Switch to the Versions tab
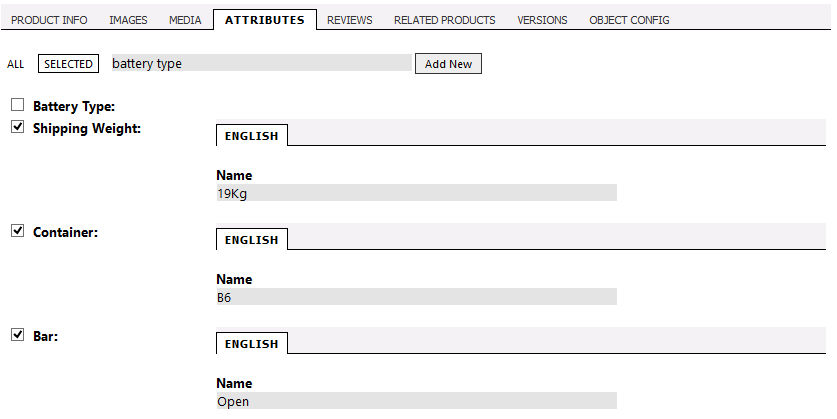 coord(542,20)
